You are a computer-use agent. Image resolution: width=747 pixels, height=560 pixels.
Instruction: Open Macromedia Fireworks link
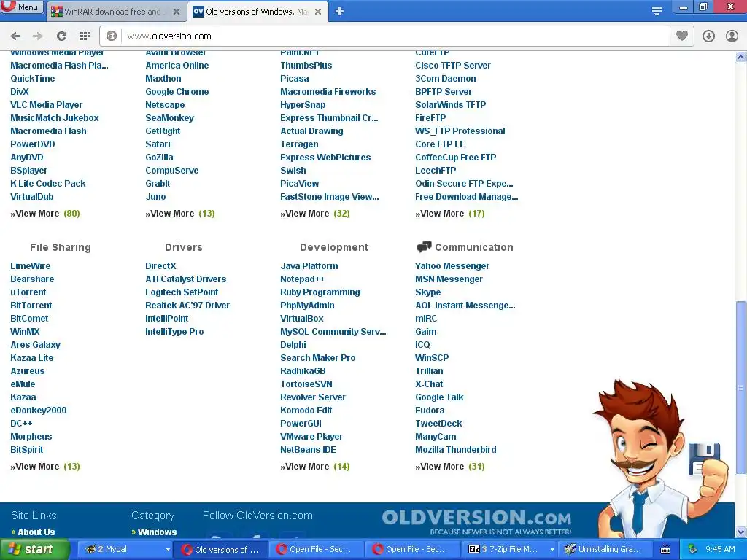328,91
